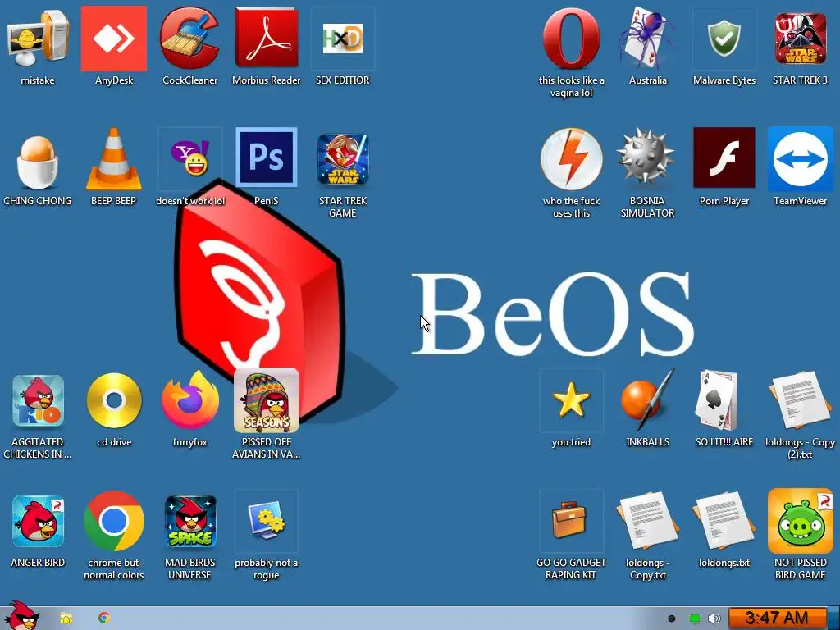Select the egg in eggcup desktop icon

point(38,161)
